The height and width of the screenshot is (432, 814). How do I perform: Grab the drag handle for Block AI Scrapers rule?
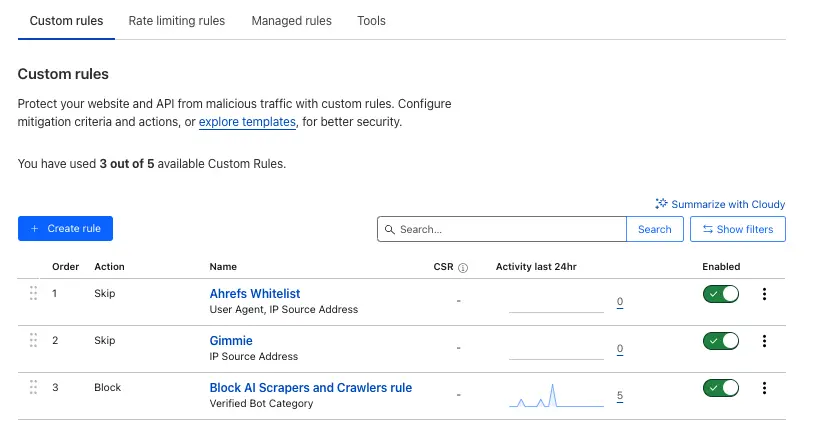pyautogui.click(x=33, y=387)
